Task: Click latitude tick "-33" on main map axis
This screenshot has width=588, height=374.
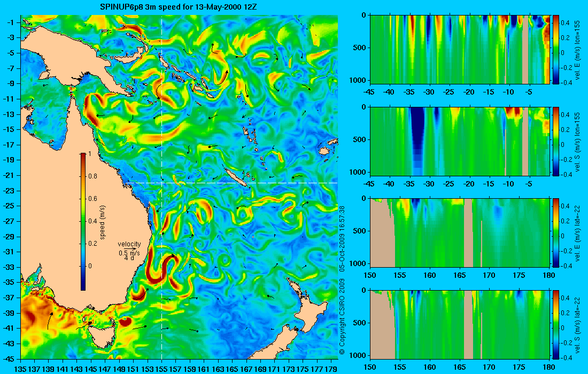Action: [9, 267]
